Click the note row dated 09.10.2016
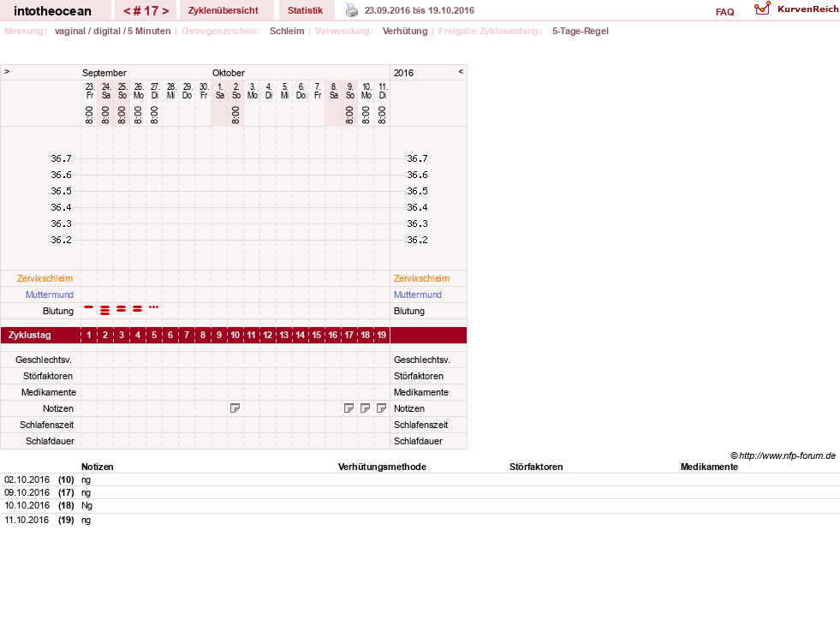Screen dimensions: 840x637 (x=420, y=492)
